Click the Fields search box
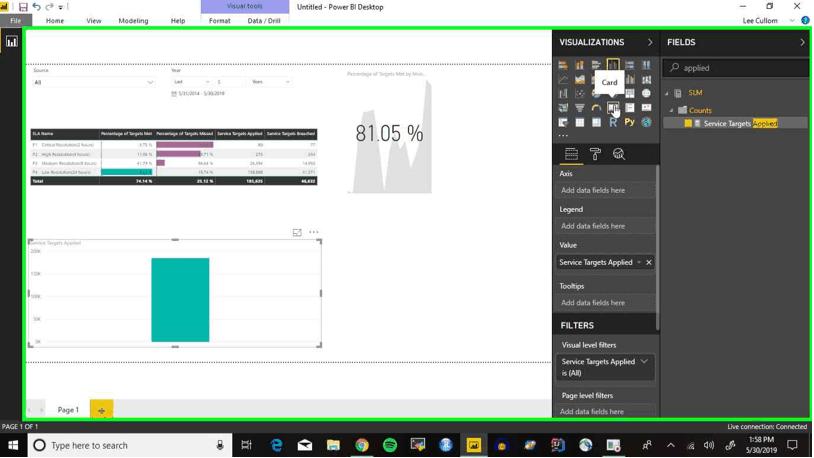The width and height of the screenshot is (814, 458). pos(736,68)
